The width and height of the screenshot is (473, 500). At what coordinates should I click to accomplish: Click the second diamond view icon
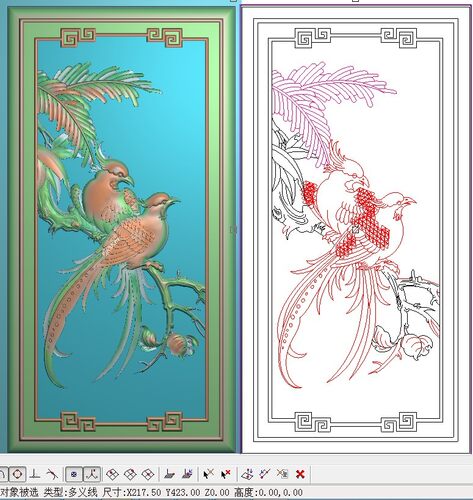coord(130,474)
